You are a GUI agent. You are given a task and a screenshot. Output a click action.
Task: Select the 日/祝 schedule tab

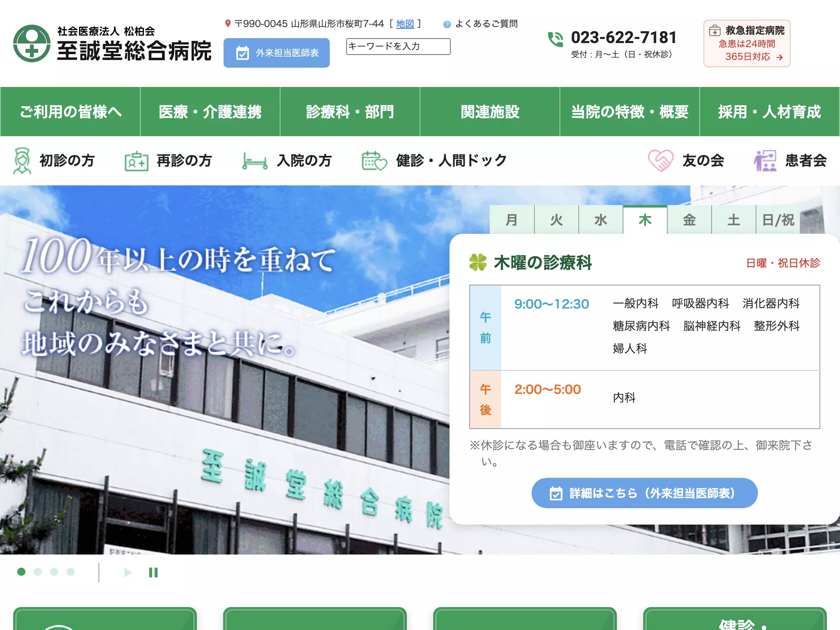click(778, 220)
